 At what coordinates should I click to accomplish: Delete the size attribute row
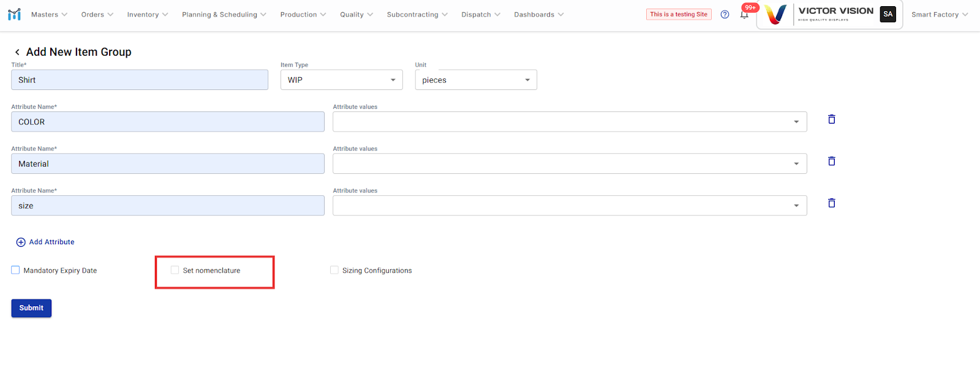(x=831, y=203)
